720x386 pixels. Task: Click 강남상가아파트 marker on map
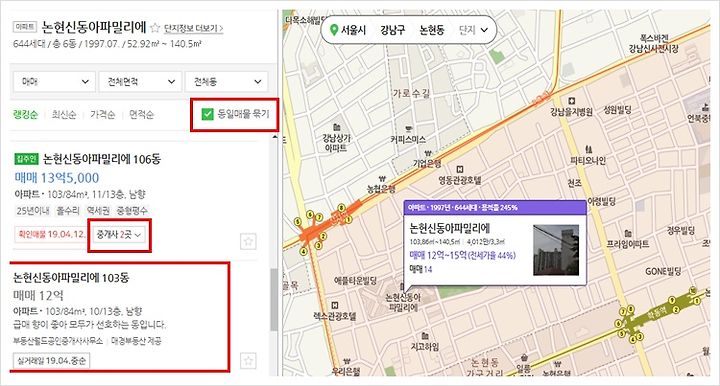(337, 138)
